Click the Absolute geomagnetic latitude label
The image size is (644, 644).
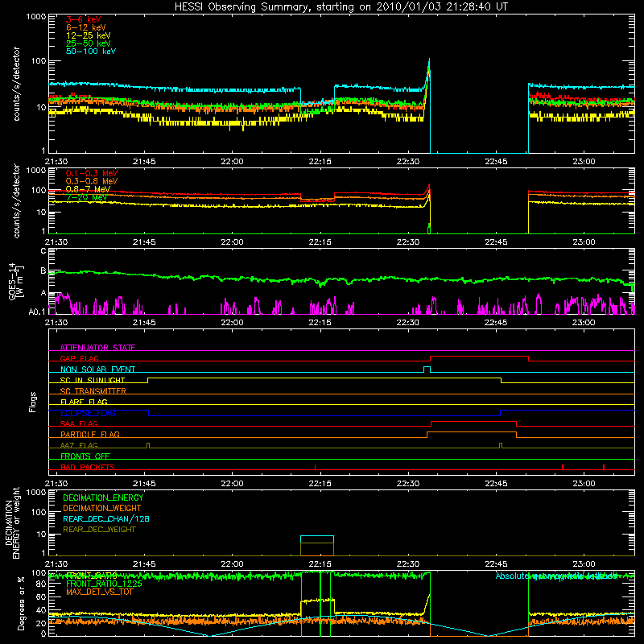pyautogui.click(x=556, y=576)
